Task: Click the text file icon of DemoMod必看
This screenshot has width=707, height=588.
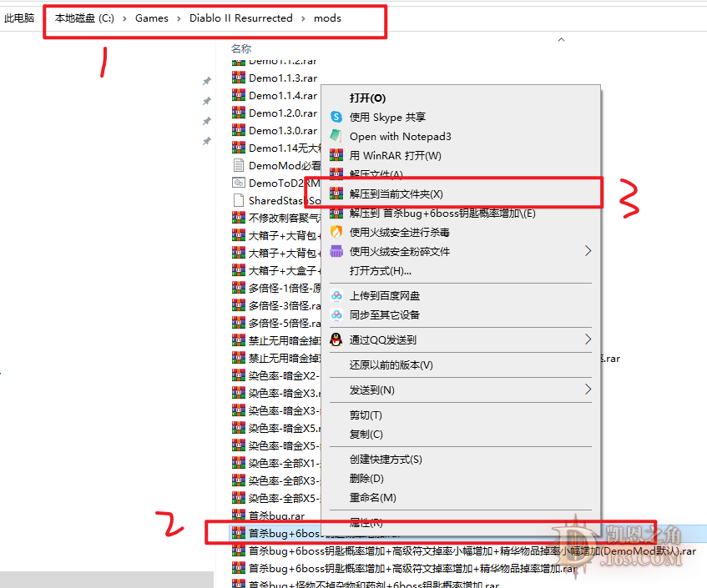Action: [x=239, y=165]
